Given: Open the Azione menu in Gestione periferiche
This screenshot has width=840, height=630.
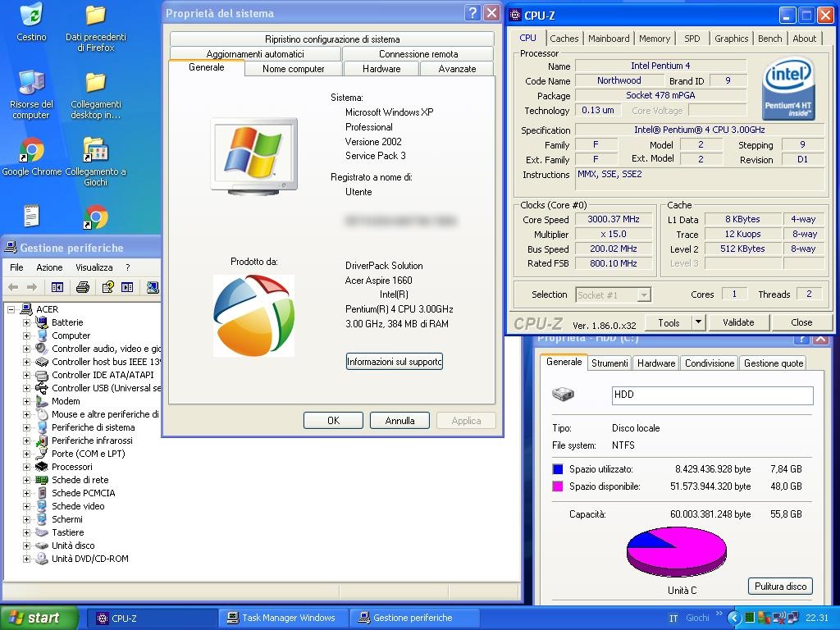Looking at the screenshot, I should point(49,267).
